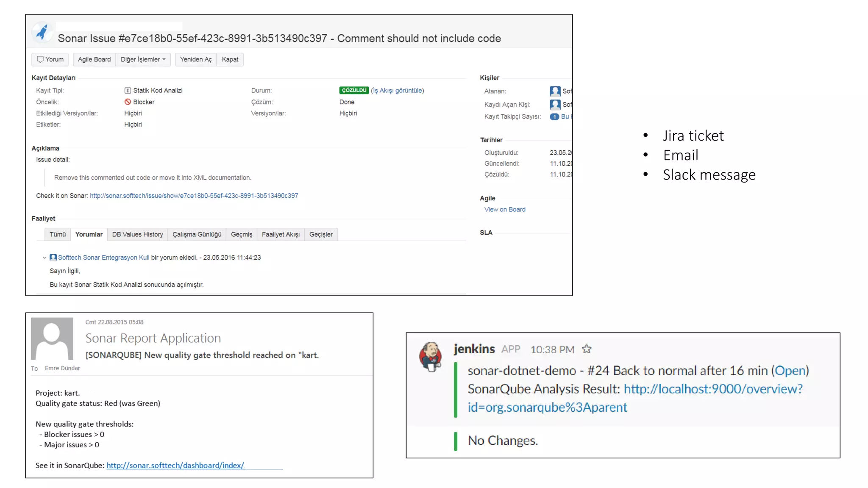Switch to the Geçmiş tab
This screenshot has width=868, height=488.
(x=242, y=234)
